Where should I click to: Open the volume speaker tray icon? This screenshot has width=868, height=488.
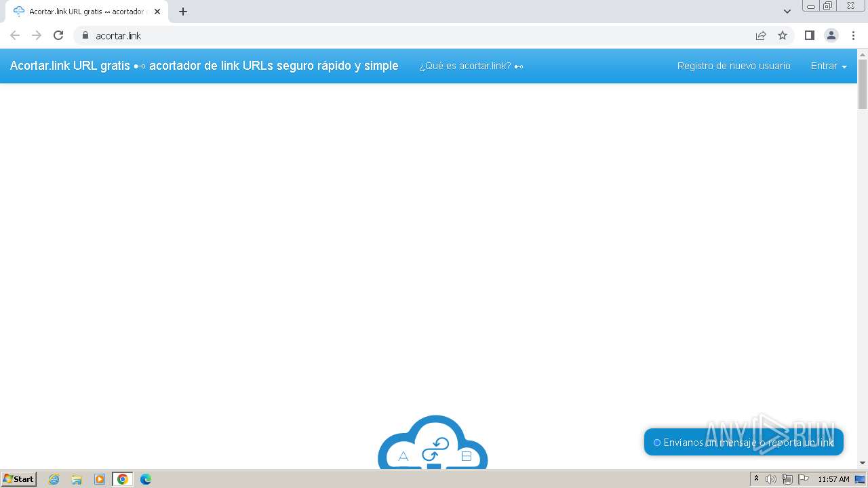point(771,479)
